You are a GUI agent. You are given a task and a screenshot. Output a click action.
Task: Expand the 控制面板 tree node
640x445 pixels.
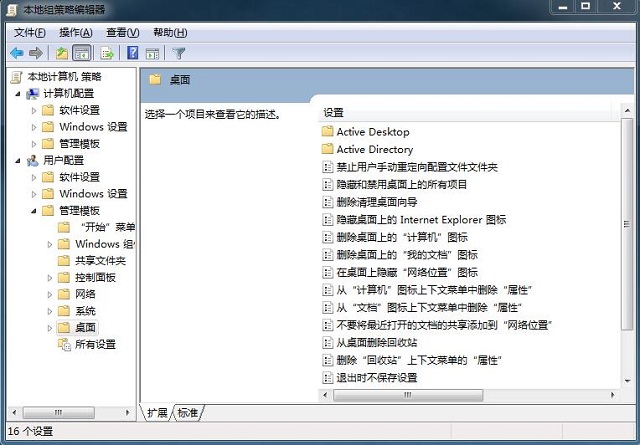(50, 278)
